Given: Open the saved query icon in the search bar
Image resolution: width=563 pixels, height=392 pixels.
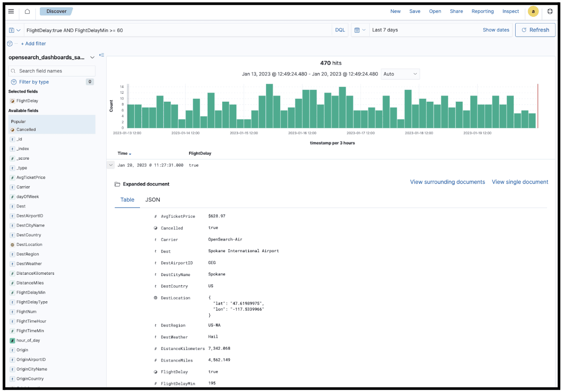Looking at the screenshot, I should (x=10, y=30).
